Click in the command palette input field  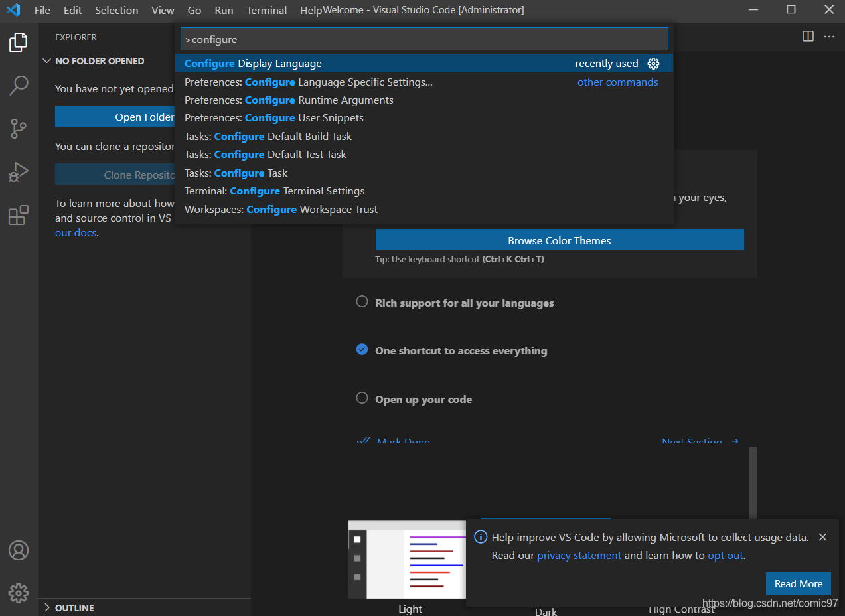[x=424, y=39]
